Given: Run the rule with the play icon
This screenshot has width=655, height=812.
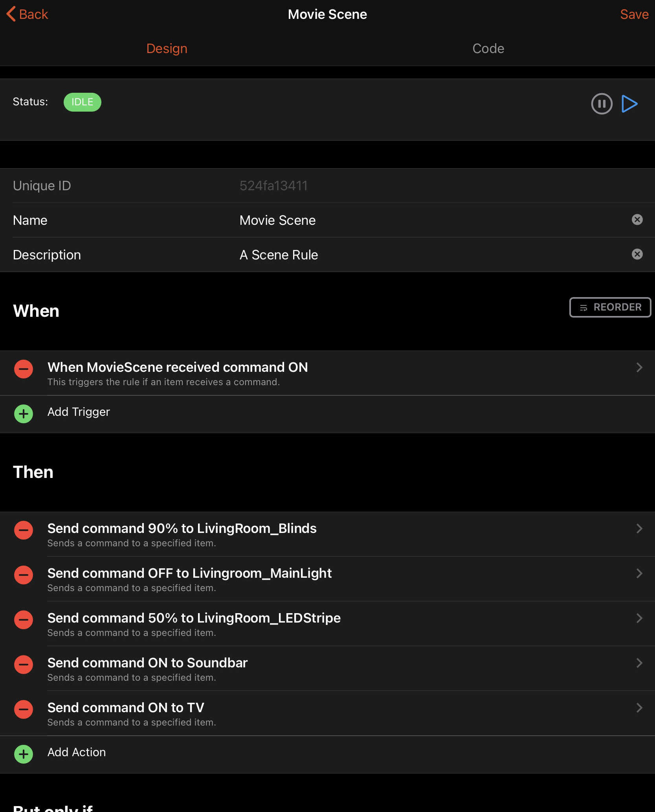Looking at the screenshot, I should click(x=629, y=104).
